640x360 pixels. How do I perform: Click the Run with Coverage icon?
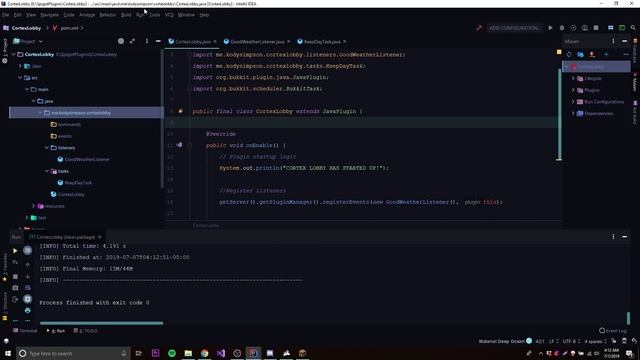[573, 28]
